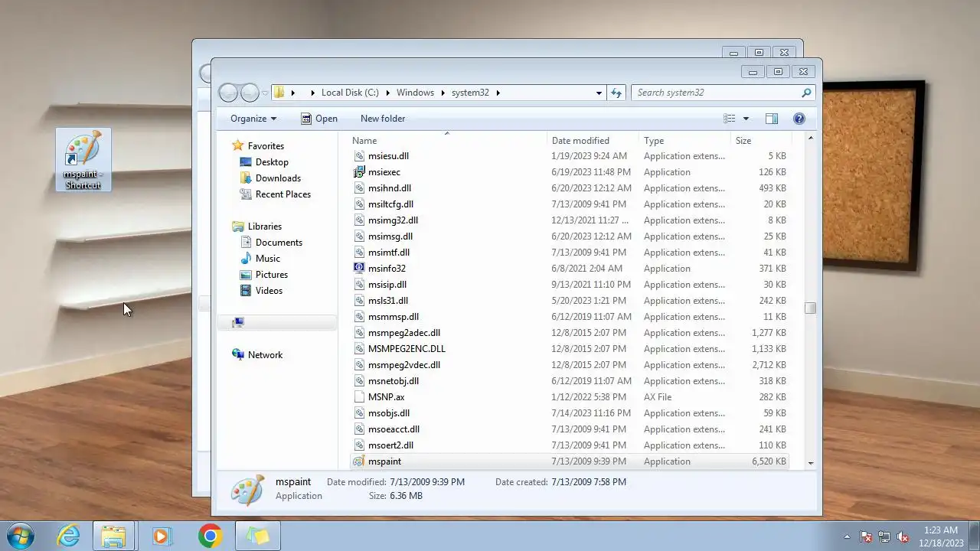Open the recent pages dropdown arrow
980x551 pixels.
[265, 93]
